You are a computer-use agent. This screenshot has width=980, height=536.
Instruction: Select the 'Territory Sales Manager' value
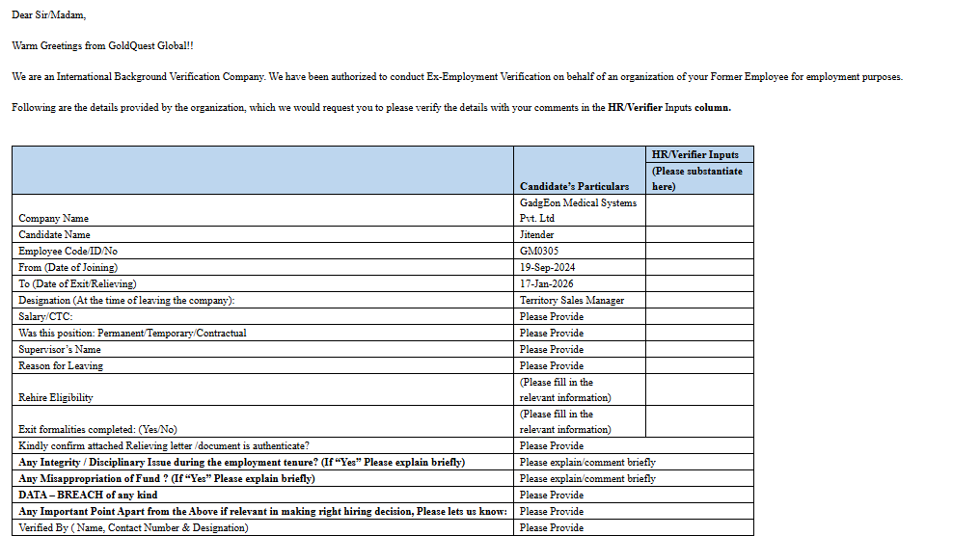[x=572, y=300]
